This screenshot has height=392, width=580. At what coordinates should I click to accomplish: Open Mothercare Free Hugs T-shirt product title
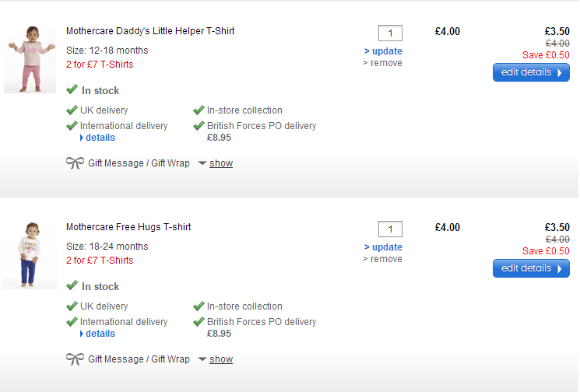(x=128, y=227)
